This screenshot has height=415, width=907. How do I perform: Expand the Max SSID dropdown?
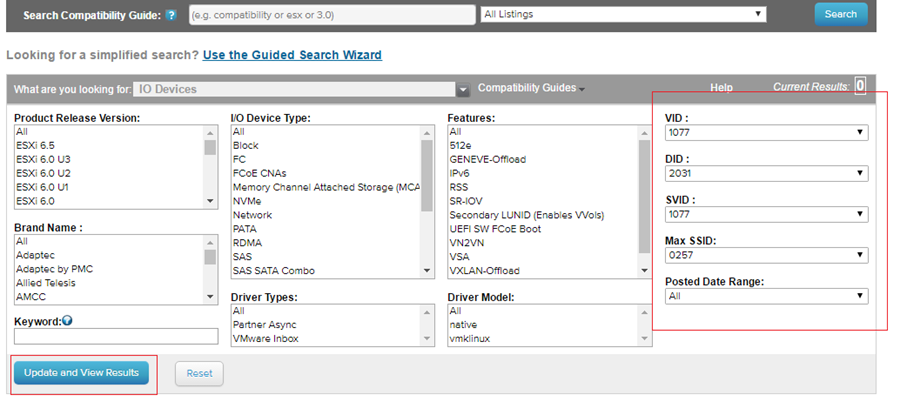pyautogui.click(x=766, y=255)
